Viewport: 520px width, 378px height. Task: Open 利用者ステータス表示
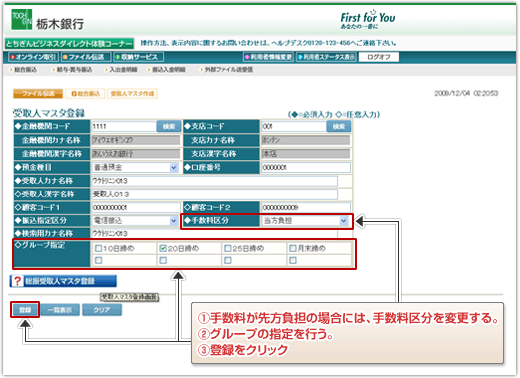pos(326,57)
